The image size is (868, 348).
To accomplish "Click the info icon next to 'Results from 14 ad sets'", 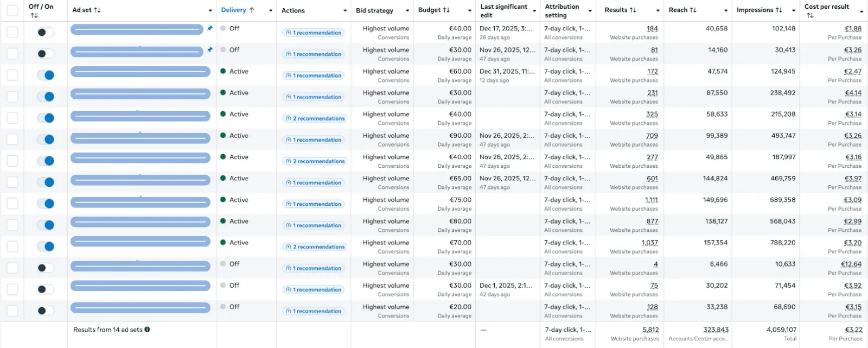I will click(147, 330).
